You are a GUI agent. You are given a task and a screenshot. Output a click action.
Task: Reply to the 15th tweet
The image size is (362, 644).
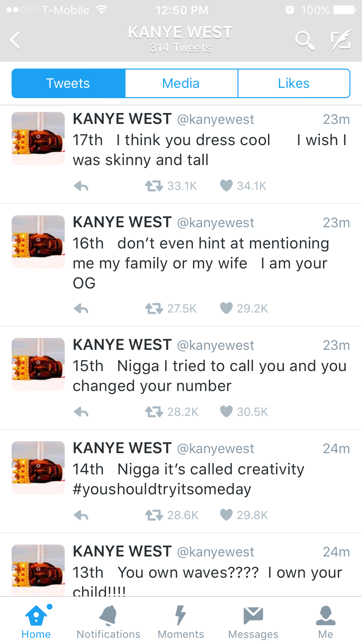point(81,412)
